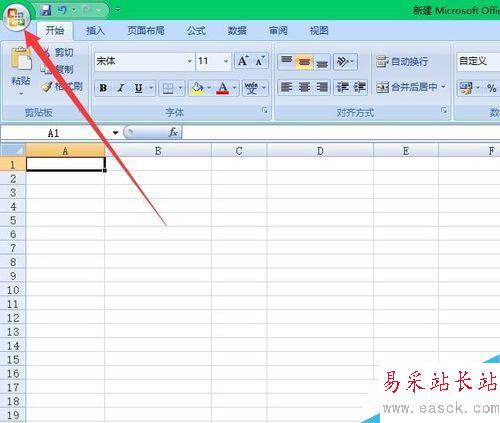Copy the selection with 复制

[x=57, y=69]
